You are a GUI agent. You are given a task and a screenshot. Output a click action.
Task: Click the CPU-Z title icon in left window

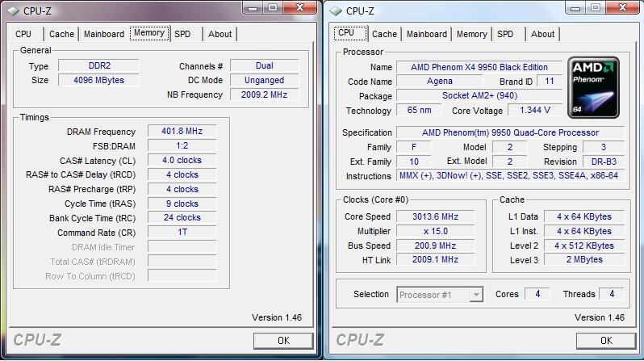13,11
